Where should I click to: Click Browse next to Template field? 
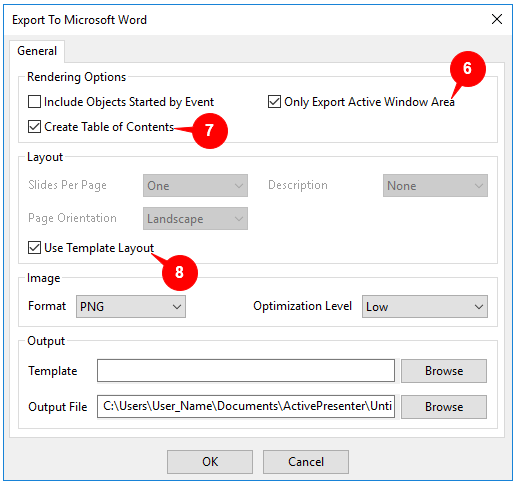coord(444,371)
